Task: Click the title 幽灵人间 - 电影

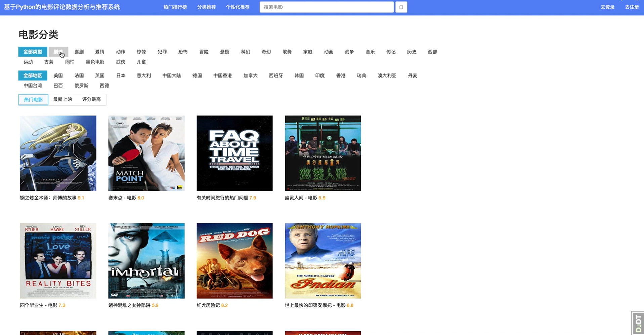Action: (301, 198)
